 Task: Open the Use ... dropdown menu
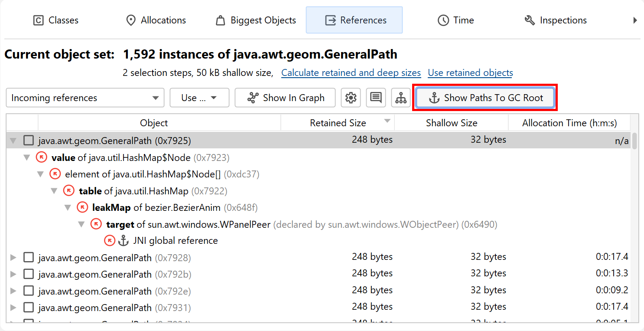click(x=199, y=98)
